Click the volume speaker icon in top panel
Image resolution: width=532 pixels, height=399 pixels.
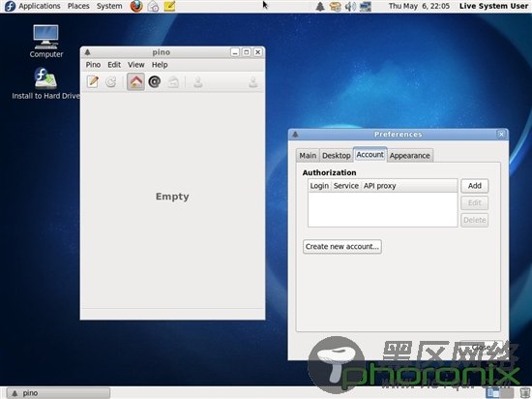point(350,6)
